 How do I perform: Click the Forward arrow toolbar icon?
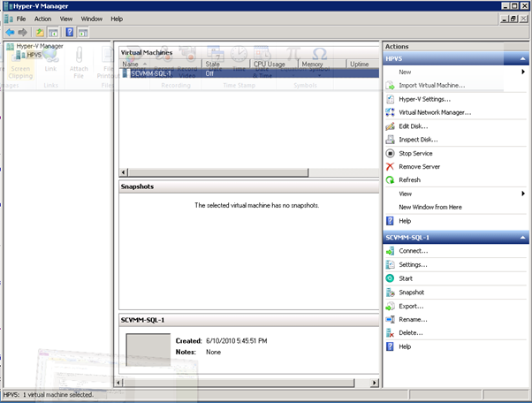[22, 32]
